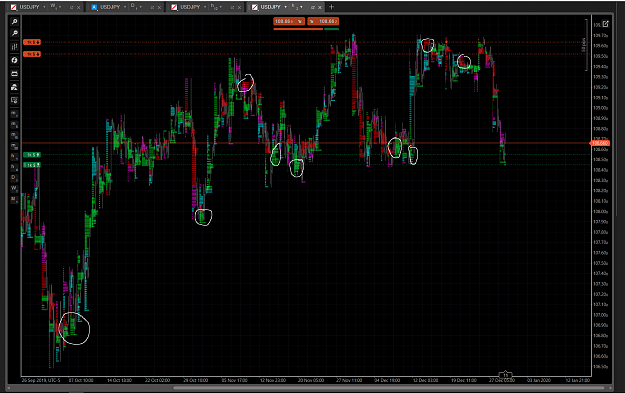Close the first USDJPY chart tab
Viewport: 625px width, 393px height.
(79, 7)
